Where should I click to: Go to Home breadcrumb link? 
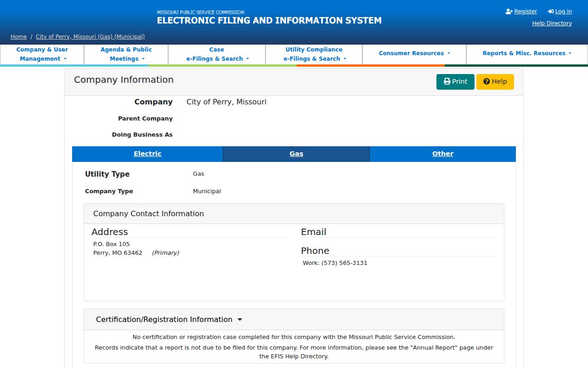click(19, 37)
